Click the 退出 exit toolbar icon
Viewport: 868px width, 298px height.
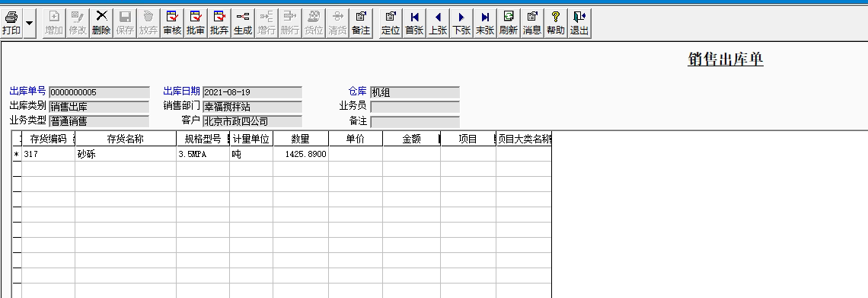[579, 24]
